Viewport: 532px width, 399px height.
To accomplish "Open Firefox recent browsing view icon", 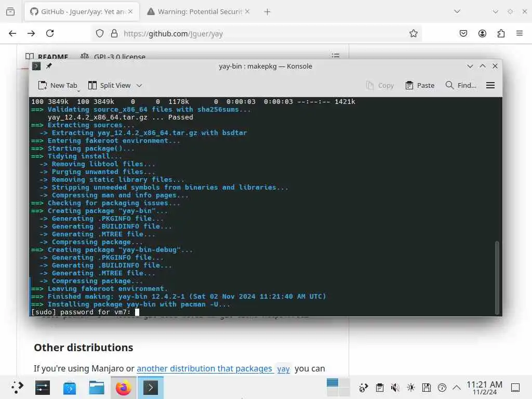I will (x=10, y=11).
